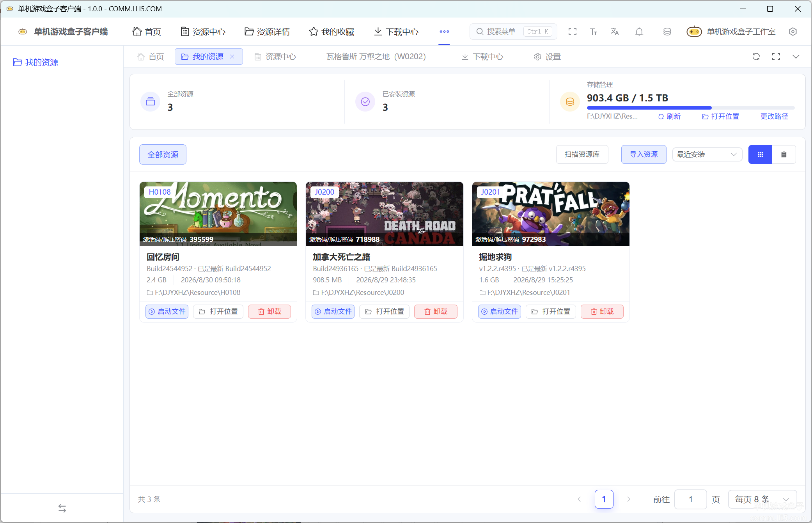Click the app logo 单机游戏盒子客户端

point(63,32)
